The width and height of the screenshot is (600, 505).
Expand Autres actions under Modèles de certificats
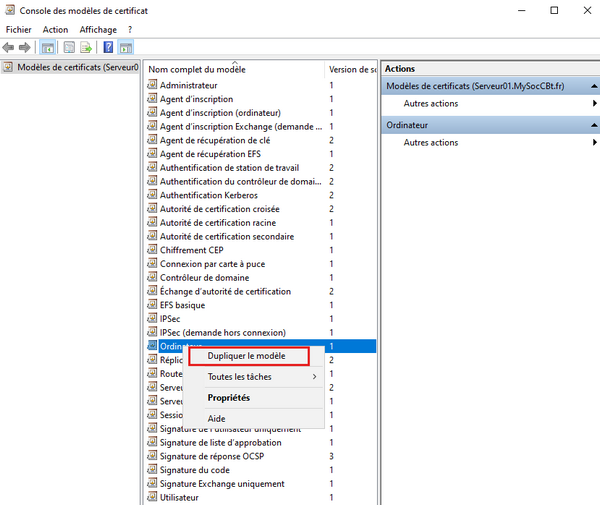coord(430,104)
